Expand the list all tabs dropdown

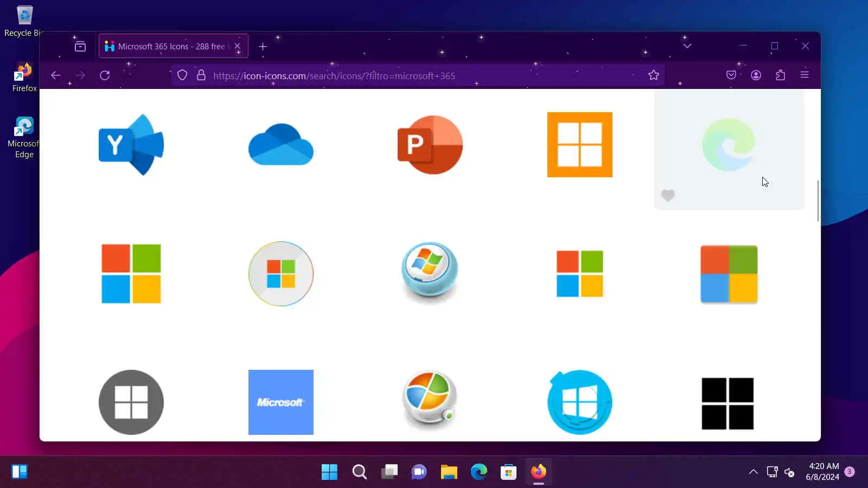click(x=687, y=46)
